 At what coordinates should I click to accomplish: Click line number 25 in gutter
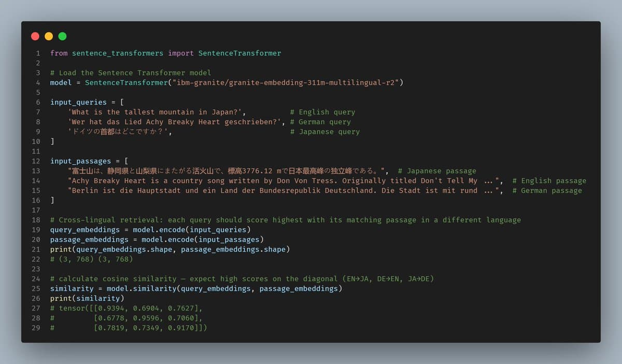[36, 288]
